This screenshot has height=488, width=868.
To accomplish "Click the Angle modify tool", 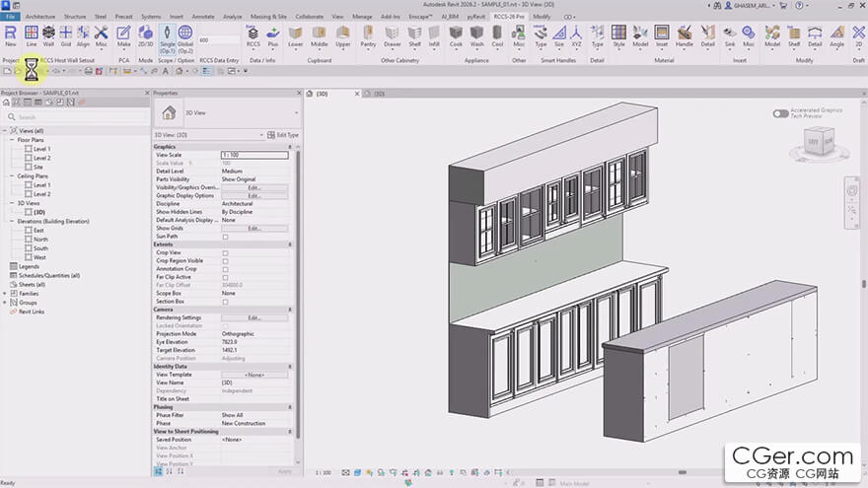I will [x=836, y=36].
